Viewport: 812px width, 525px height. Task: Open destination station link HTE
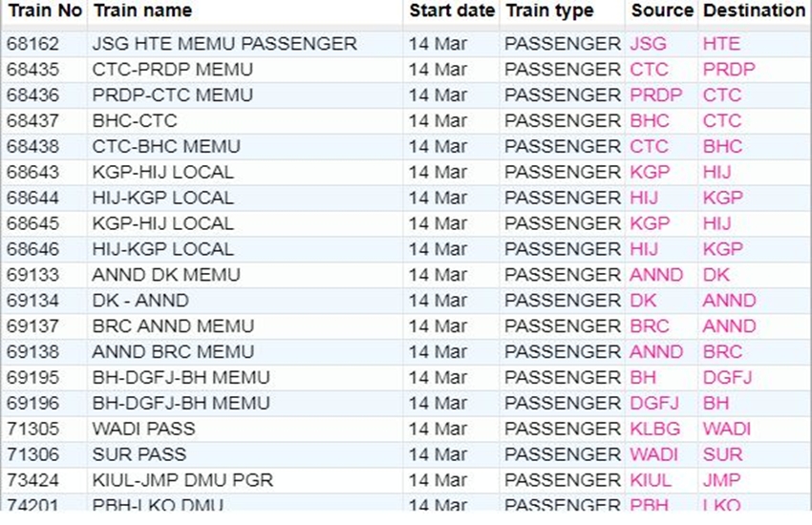721,44
